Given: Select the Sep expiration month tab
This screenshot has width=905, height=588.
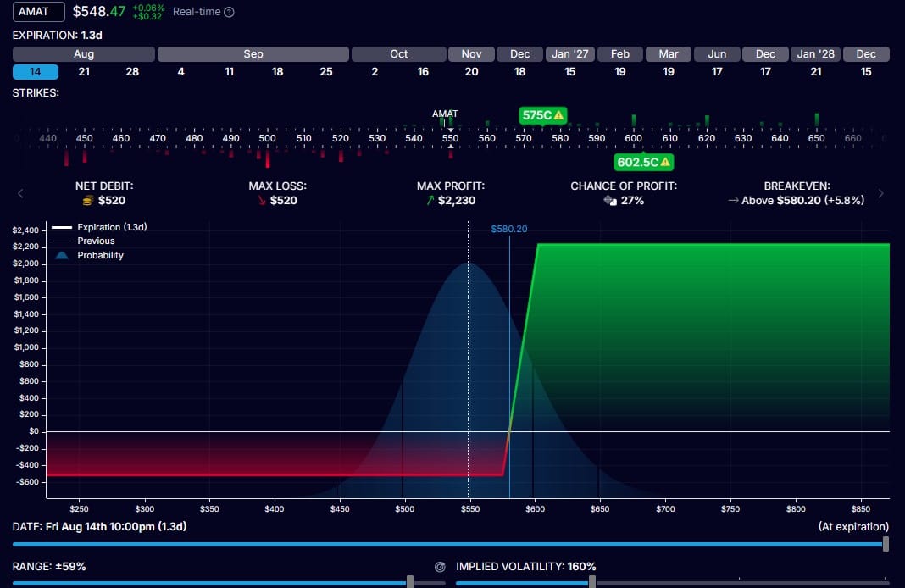Looking at the screenshot, I should pyautogui.click(x=253, y=54).
